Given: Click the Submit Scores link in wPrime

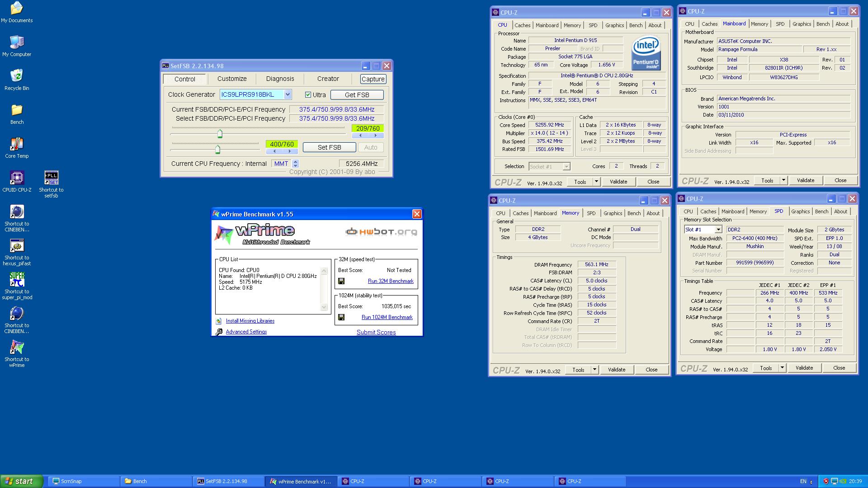Looking at the screenshot, I should click(376, 332).
